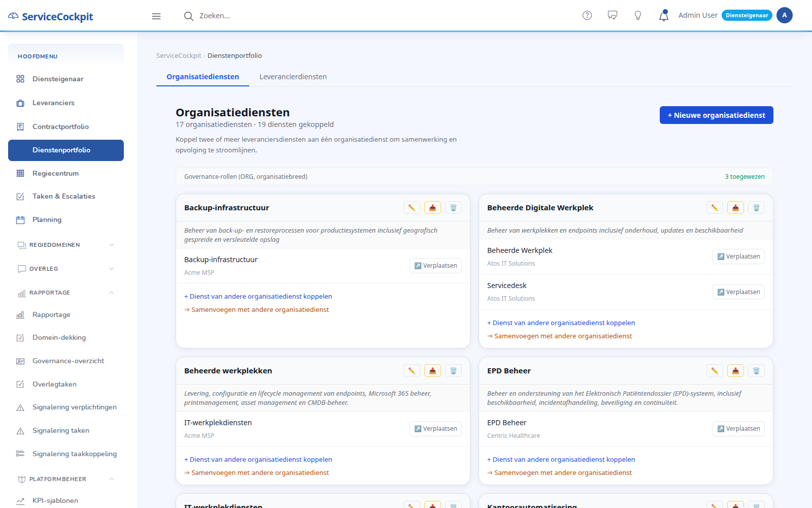Select the Organisatiediensten tab
This screenshot has height=508, width=812.
pos(202,77)
